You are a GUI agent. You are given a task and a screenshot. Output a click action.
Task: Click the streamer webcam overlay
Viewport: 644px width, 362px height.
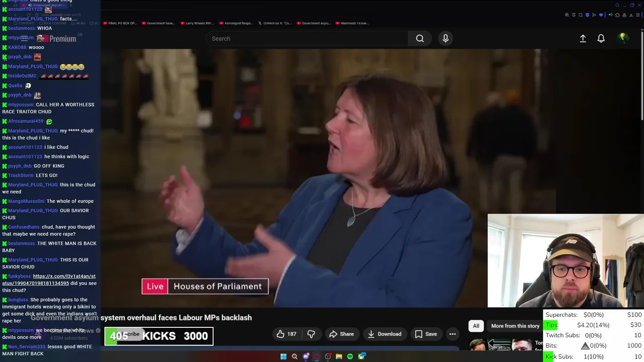tap(566, 260)
